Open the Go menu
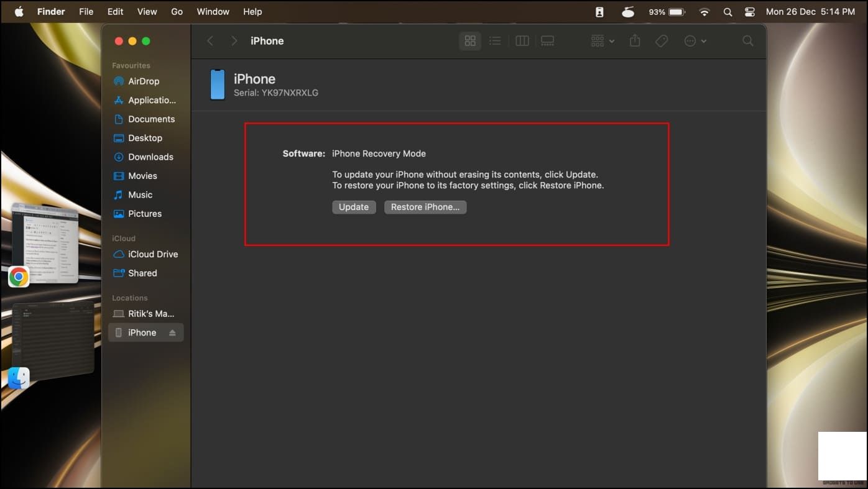Screen dimensions: 868x489 click(177, 12)
